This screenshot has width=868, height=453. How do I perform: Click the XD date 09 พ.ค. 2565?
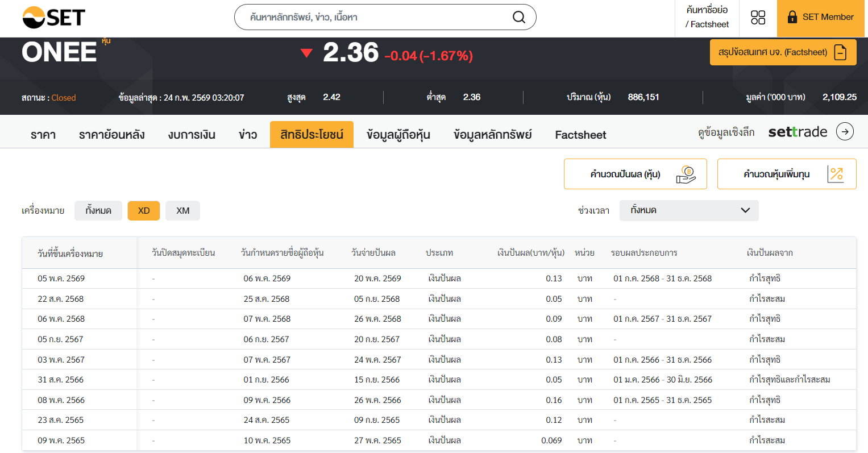tap(61, 440)
